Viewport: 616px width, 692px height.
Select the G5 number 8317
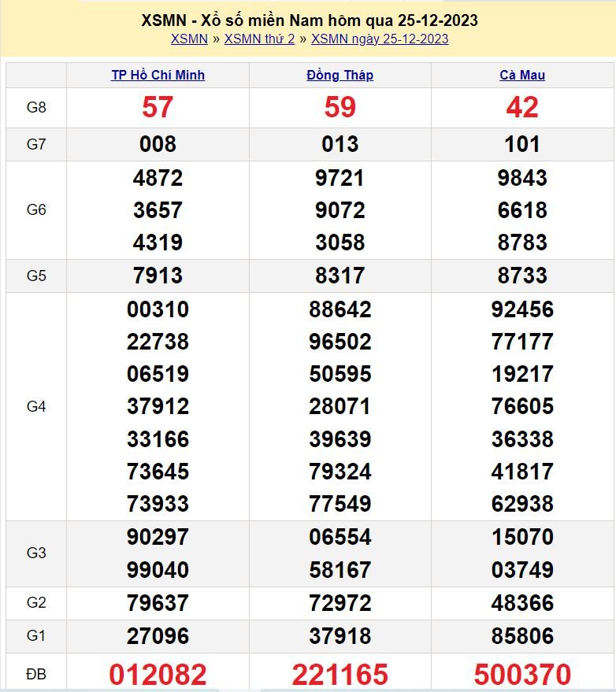coord(340,276)
